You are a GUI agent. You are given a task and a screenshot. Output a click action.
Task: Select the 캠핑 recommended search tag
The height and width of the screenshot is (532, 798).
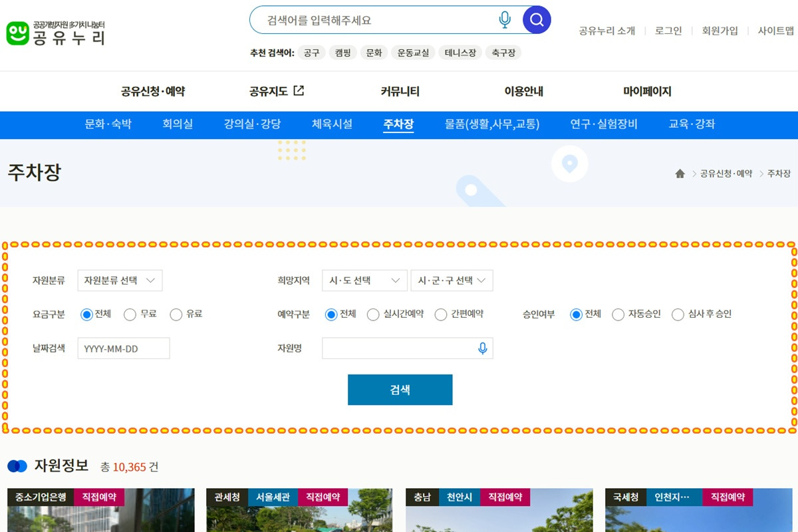pos(342,53)
